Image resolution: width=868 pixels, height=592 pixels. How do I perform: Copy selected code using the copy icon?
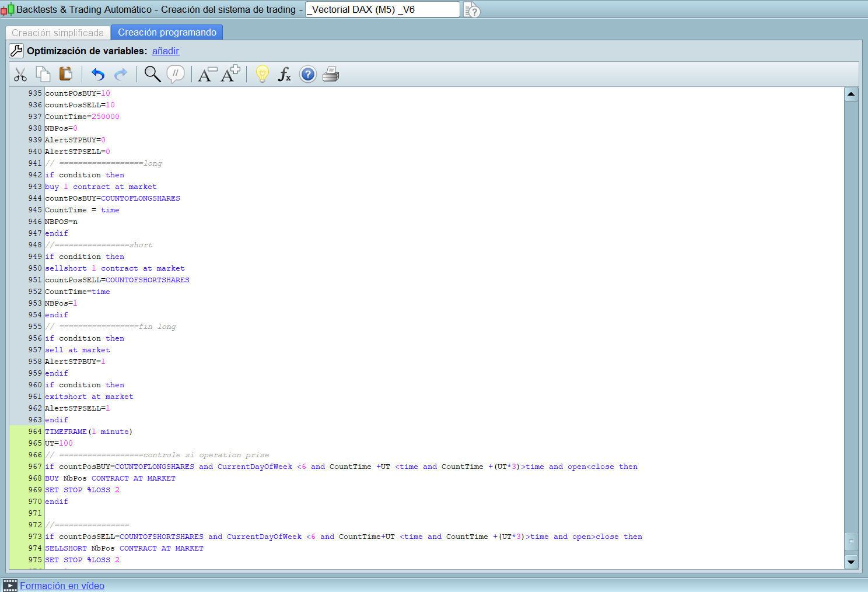click(x=43, y=74)
